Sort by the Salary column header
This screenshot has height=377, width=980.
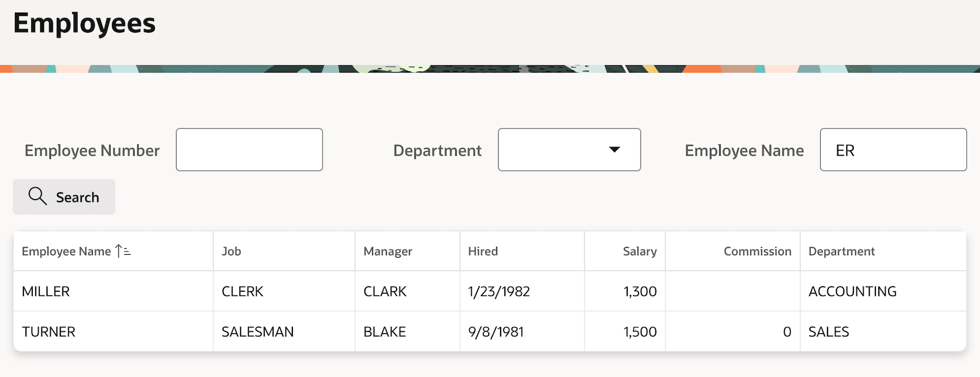pos(640,252)
